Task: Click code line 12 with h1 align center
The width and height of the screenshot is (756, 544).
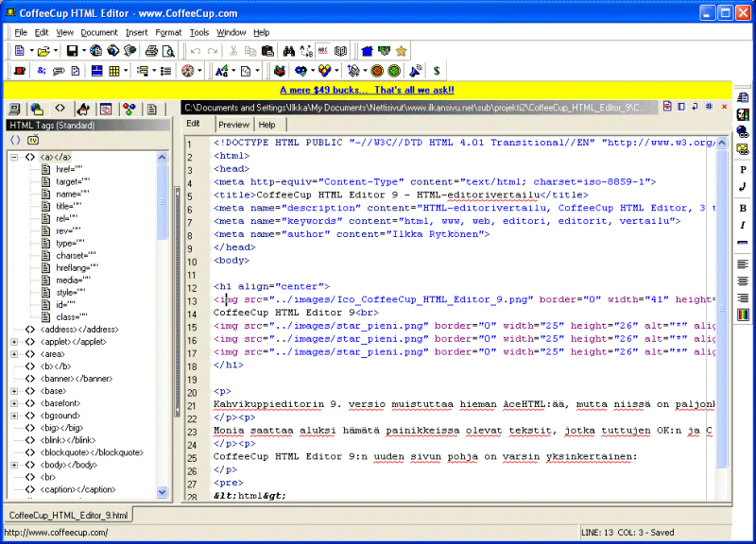Action: click(271, 287)
